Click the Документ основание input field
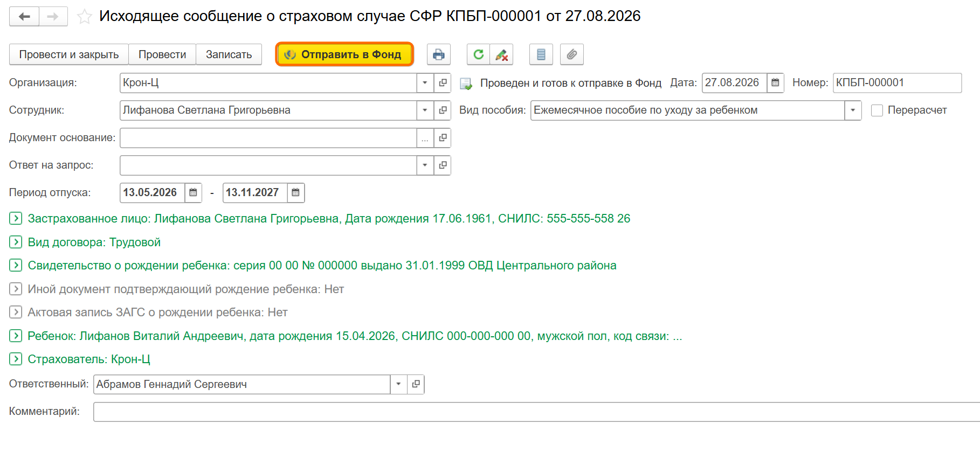 point(268,138)
